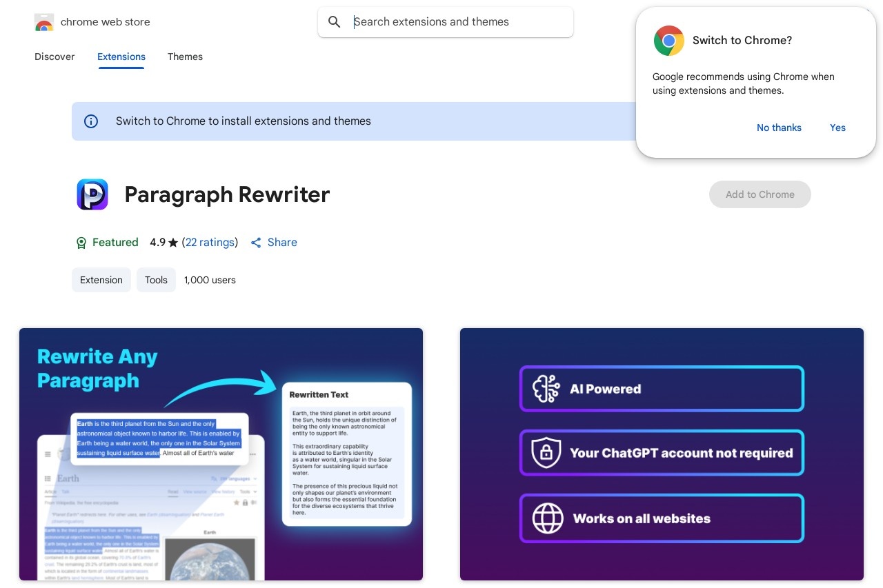Viewport: 883px width, 588px height.
Task: Click the Tools category chip
Action: (156, 280)
